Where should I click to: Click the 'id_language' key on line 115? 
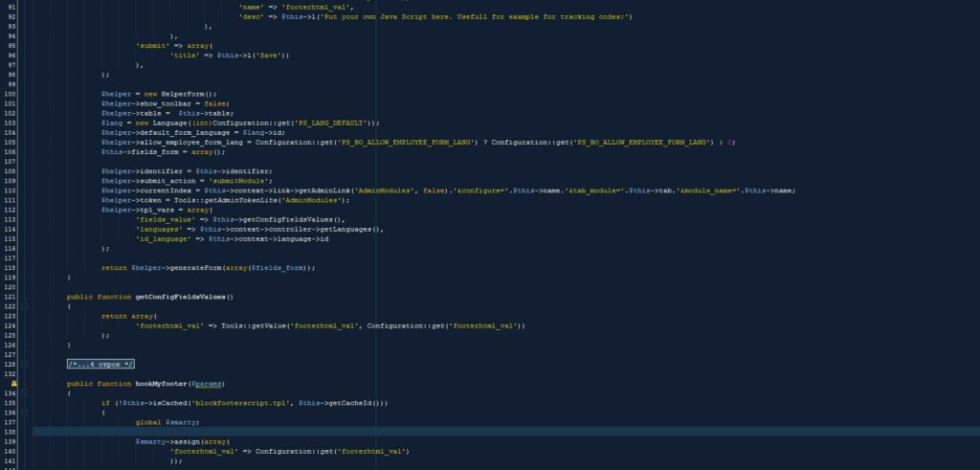[163, 239]
